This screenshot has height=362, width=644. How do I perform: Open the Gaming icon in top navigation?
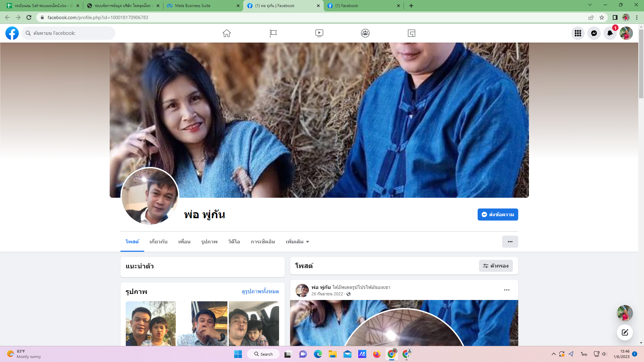(412, 33)
